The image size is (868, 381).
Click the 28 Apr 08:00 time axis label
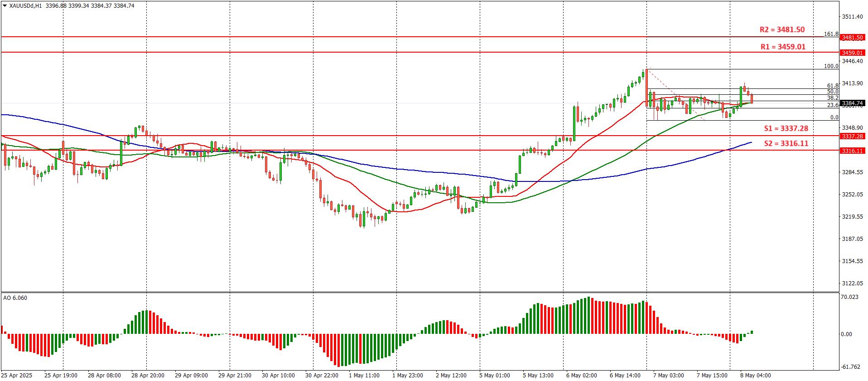coord(104,376)
